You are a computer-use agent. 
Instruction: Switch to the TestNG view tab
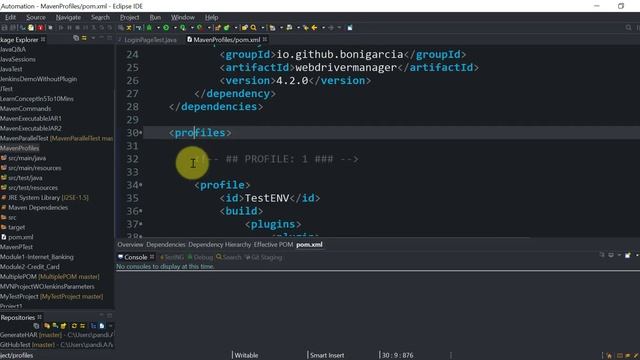pos(172,257)
